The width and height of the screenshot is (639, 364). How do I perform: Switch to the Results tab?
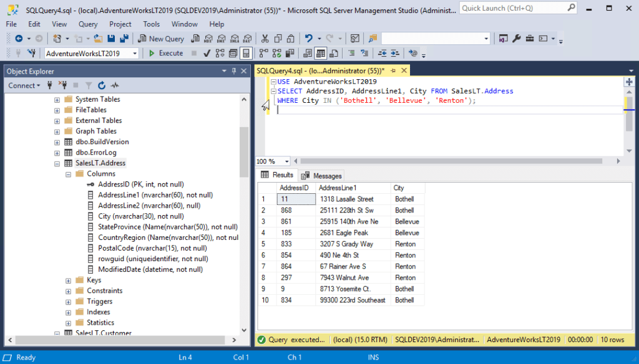click(x=277, y=175)
